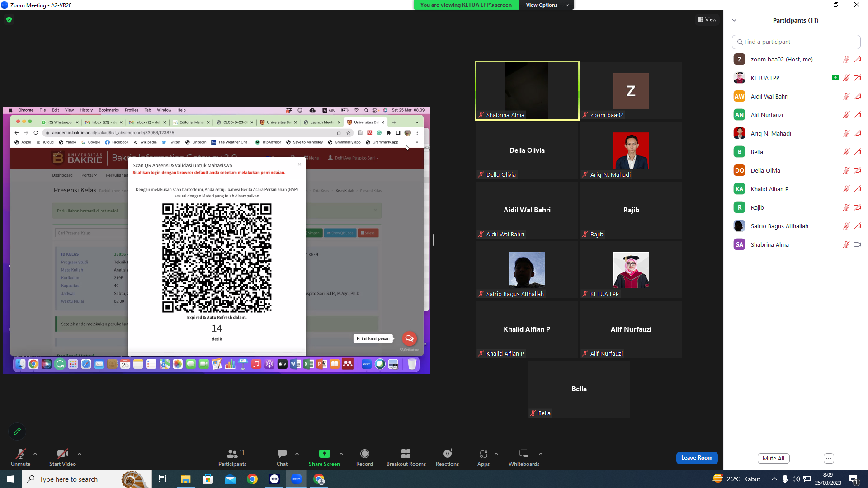Toggle mute for Bella in list
The image size is (868, 488).
click(846, 152)
